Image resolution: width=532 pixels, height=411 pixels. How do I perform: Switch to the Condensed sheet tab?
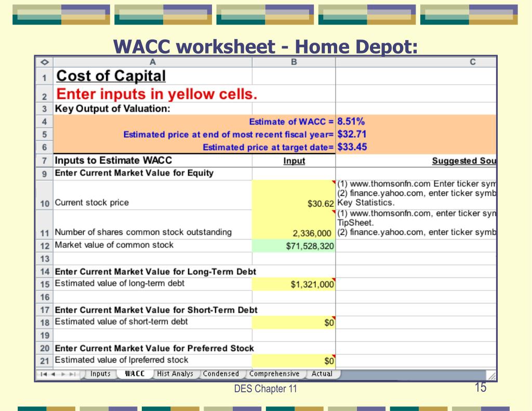pos(221,374)
